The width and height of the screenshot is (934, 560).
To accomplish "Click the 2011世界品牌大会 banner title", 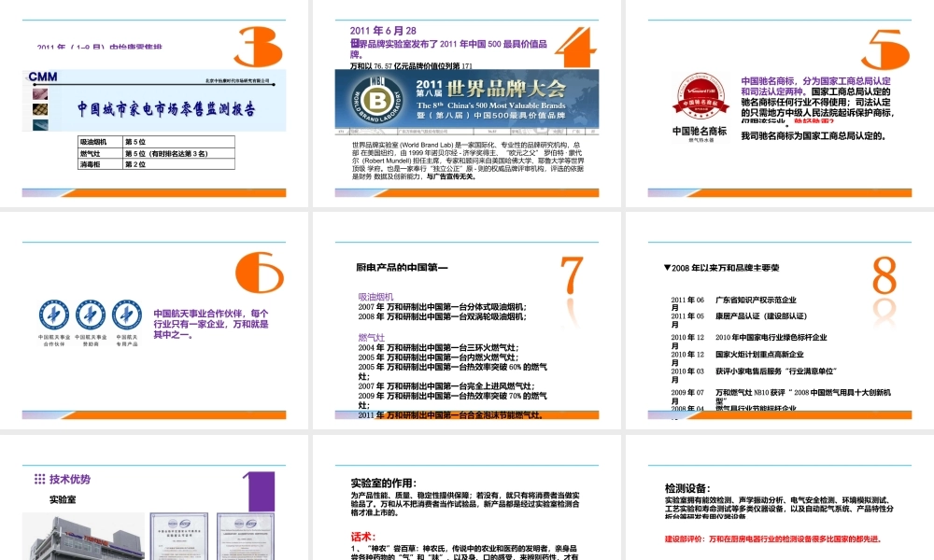I will [x=491, y=90].
